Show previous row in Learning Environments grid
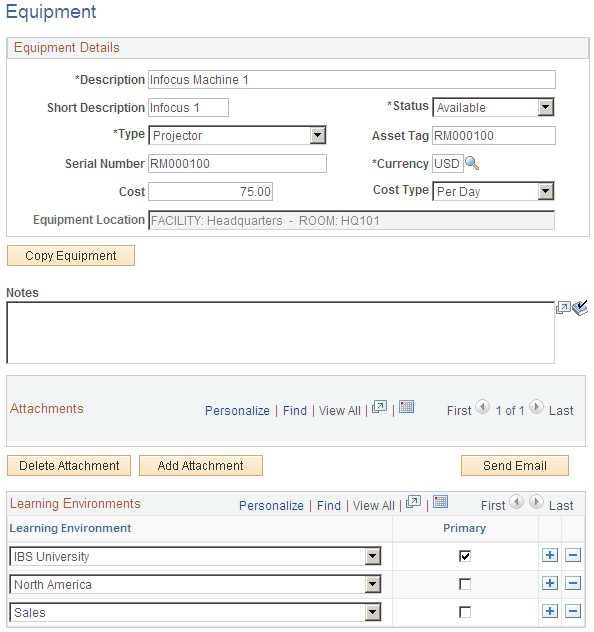 tap(516, 502)
